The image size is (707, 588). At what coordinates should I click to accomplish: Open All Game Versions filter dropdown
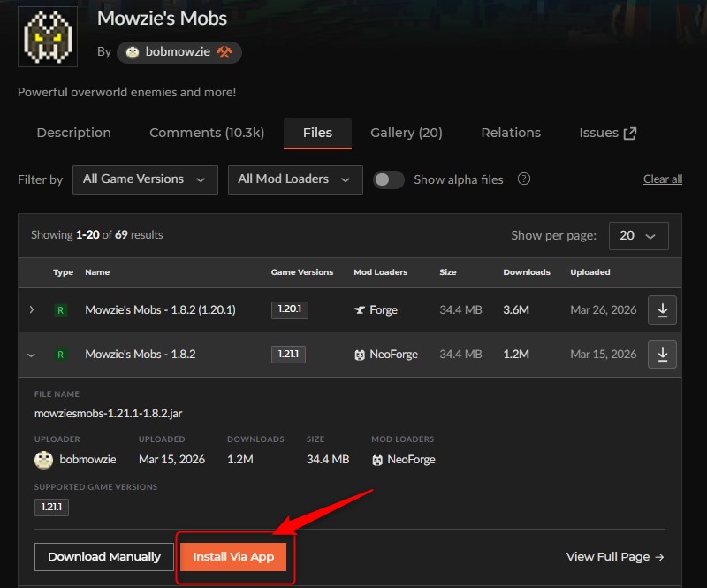pos(145,179)
